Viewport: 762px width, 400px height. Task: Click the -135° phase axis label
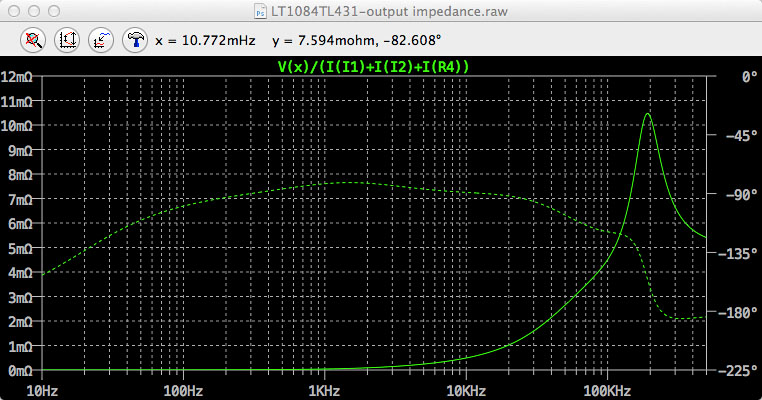(x=738, y=253)
